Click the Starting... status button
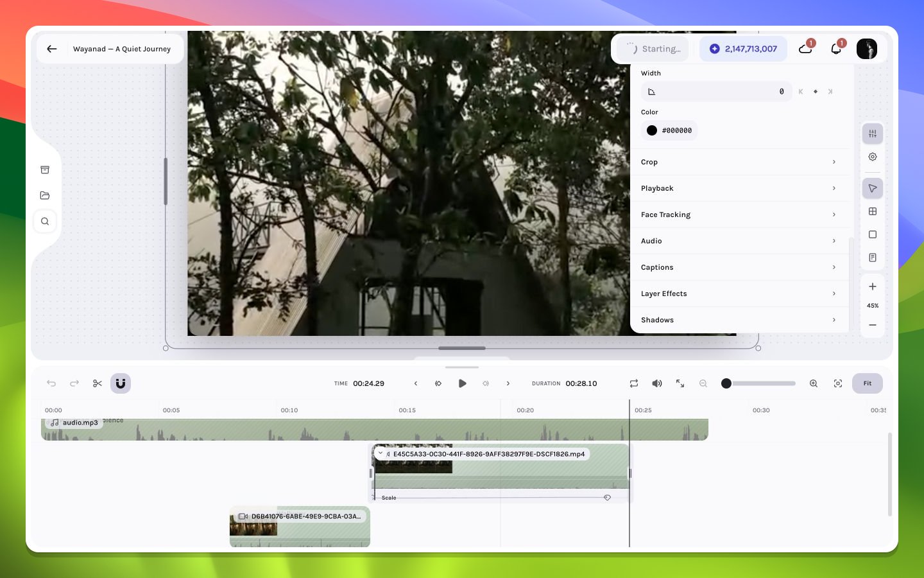924x578 pixels. tap(653, 49)
